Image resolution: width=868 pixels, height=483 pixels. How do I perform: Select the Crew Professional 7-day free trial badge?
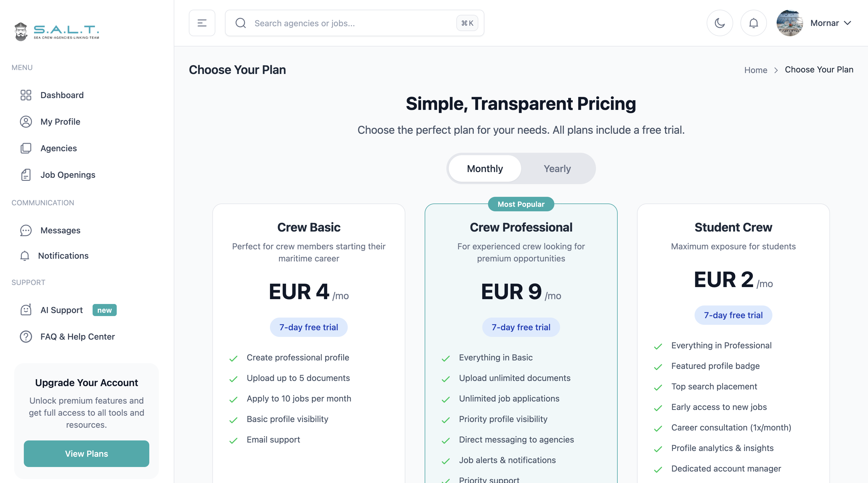click(521, 327)
